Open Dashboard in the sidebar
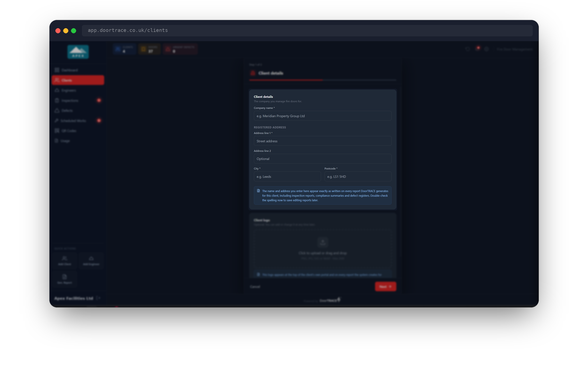The image size is (588, 378). pos(78,70)
